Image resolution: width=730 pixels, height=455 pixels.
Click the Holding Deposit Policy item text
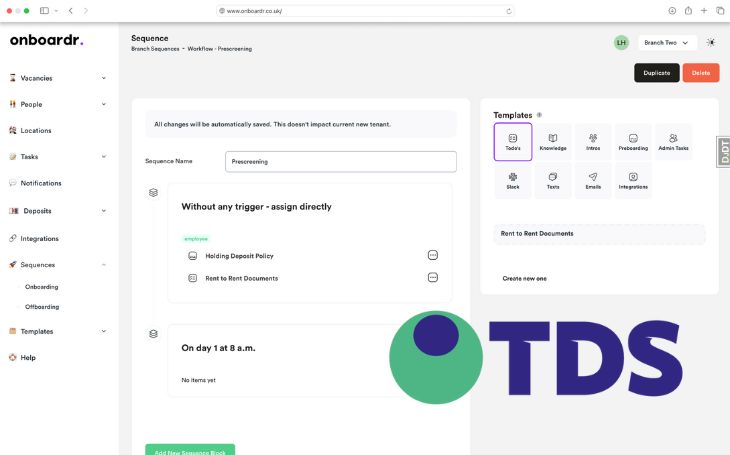pos(239,256)
